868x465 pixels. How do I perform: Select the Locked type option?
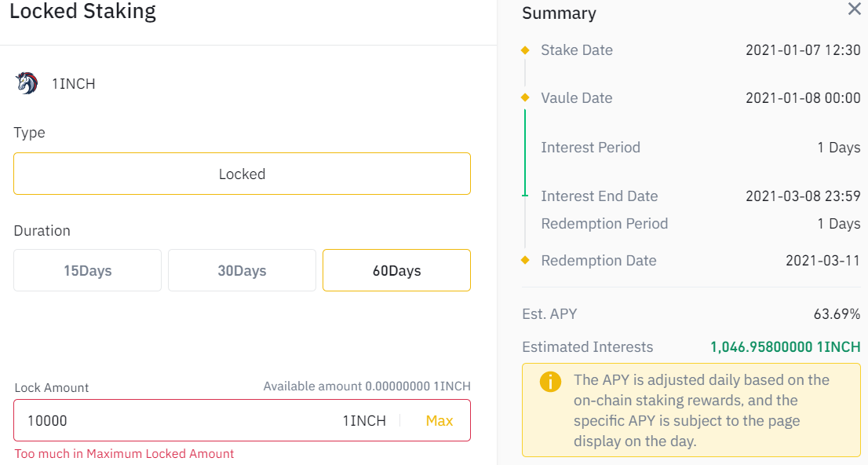tap(242, 174)
